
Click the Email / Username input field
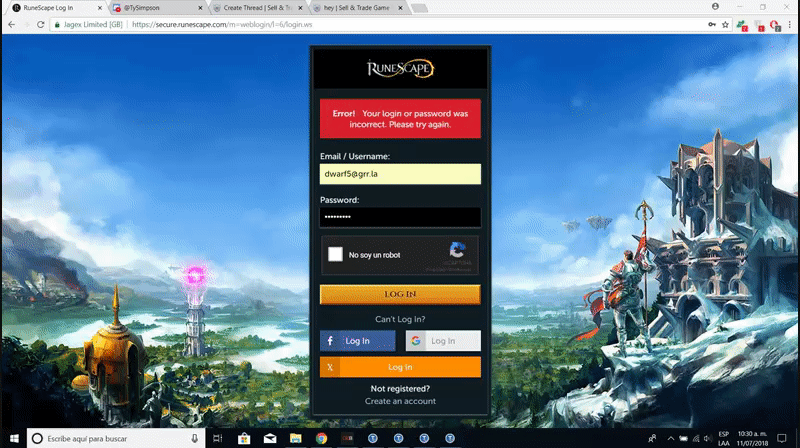400,174
